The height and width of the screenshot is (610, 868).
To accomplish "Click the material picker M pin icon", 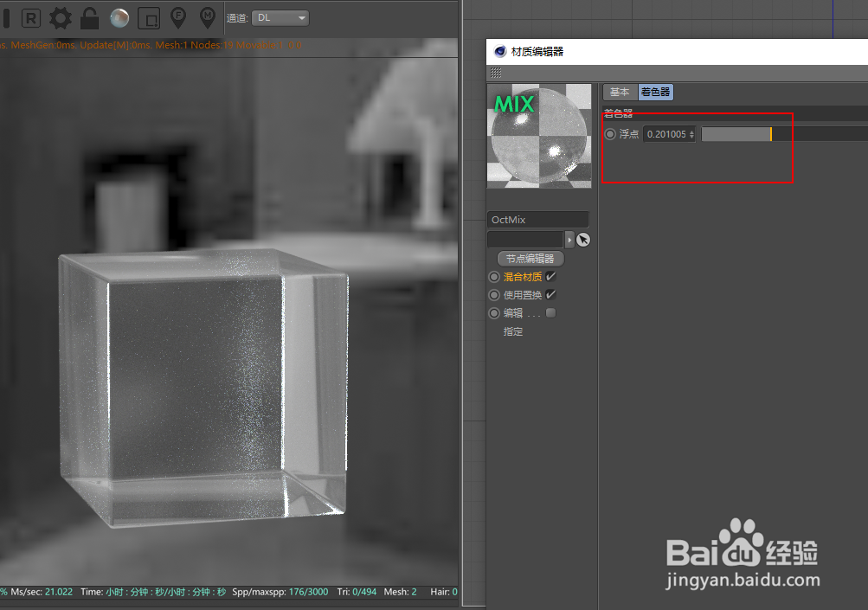I will tap(208, 17).
